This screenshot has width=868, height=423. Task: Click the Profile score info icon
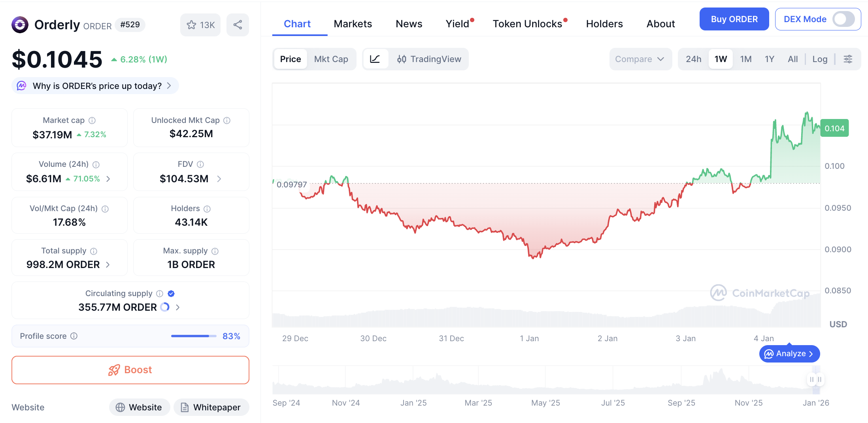74,336
